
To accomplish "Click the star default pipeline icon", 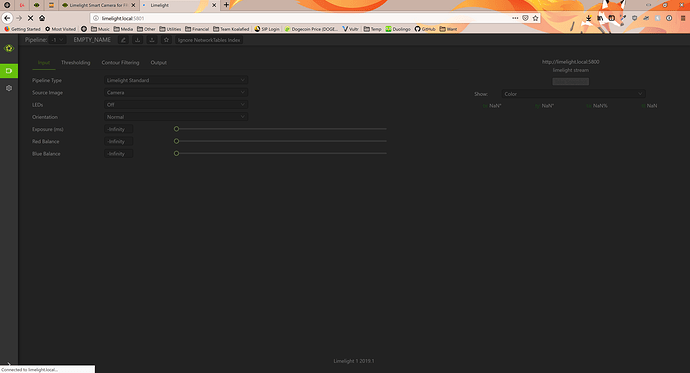I will [166, 40].
